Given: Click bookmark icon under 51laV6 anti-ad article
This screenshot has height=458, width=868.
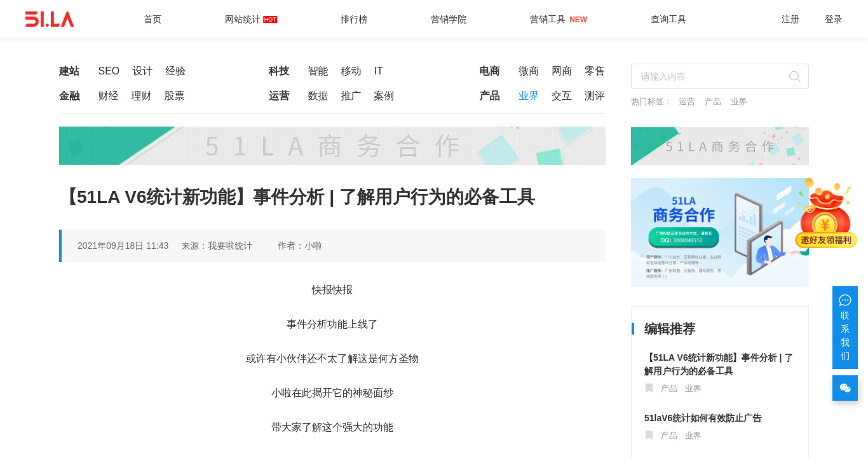Looking at the screenshot, I should [x=649, y=435].
